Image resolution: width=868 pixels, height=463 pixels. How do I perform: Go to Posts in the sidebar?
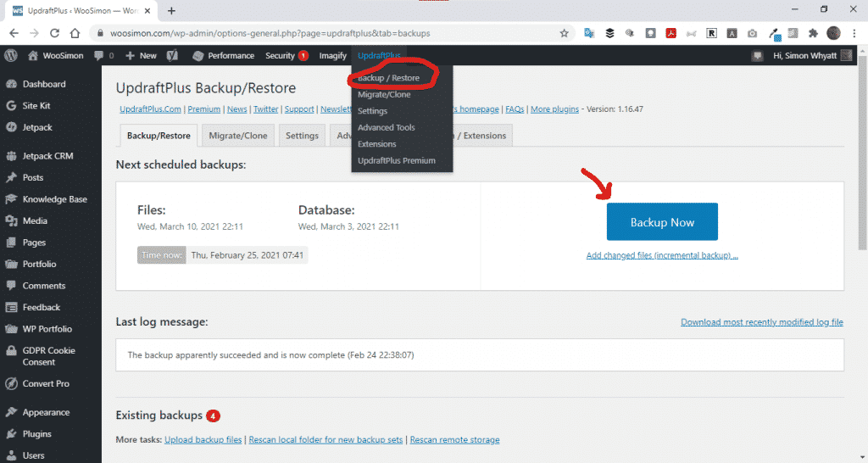tap(33, 178)
